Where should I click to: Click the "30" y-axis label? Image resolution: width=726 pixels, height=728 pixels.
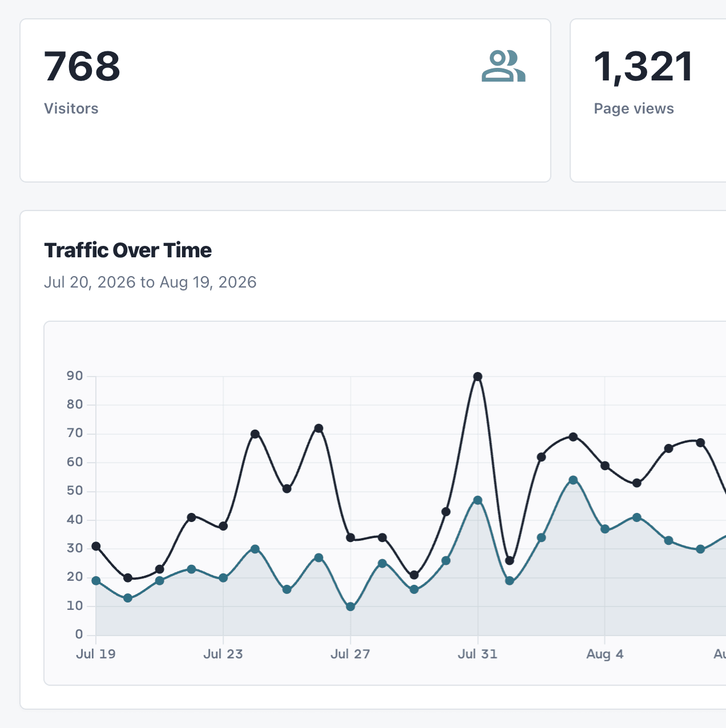coord(75,548)
